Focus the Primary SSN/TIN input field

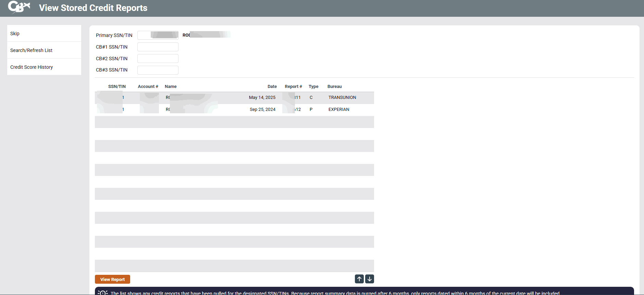[158, 35]
